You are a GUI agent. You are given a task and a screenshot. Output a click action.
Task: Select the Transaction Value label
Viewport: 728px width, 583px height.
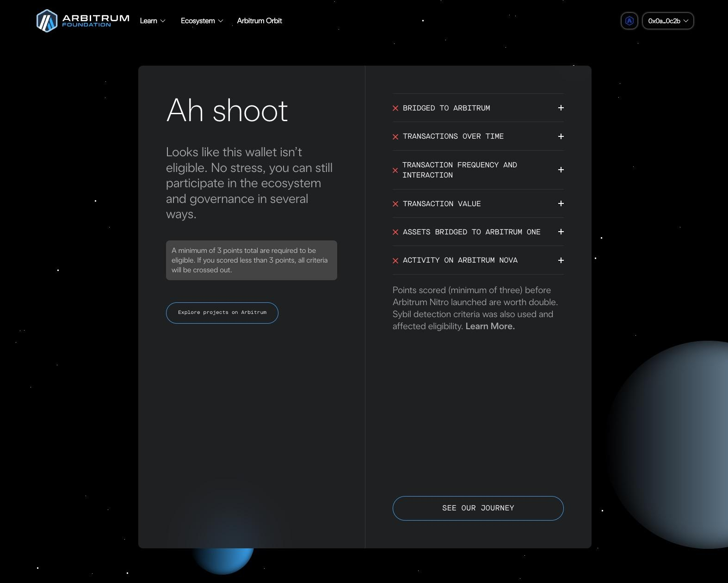click(442, 203)
